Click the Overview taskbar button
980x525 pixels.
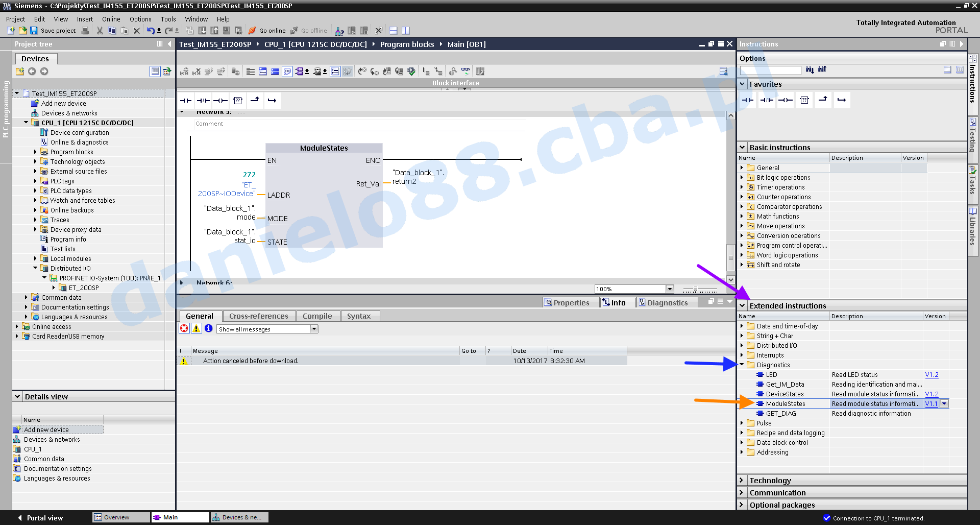click(x=121, y=517)
